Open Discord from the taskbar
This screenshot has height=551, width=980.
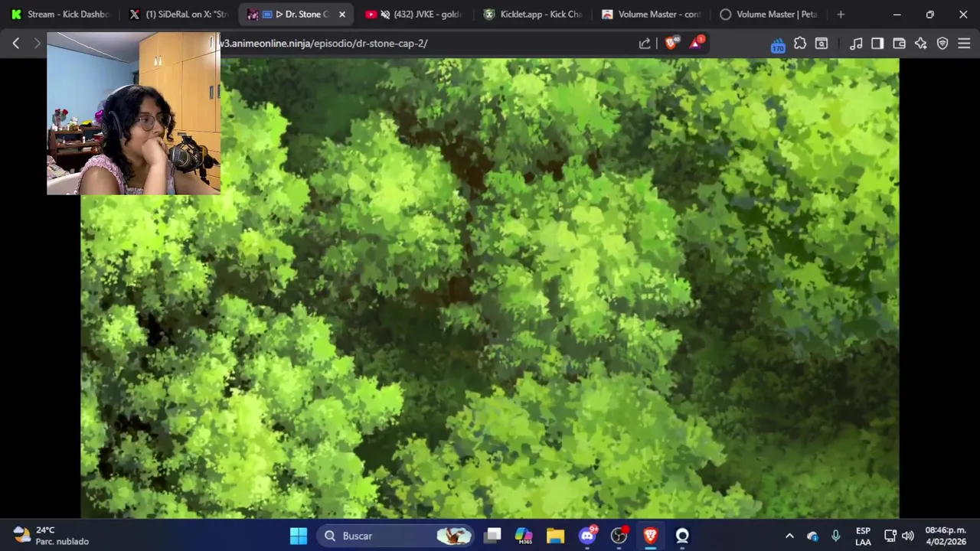click(587, 536)
